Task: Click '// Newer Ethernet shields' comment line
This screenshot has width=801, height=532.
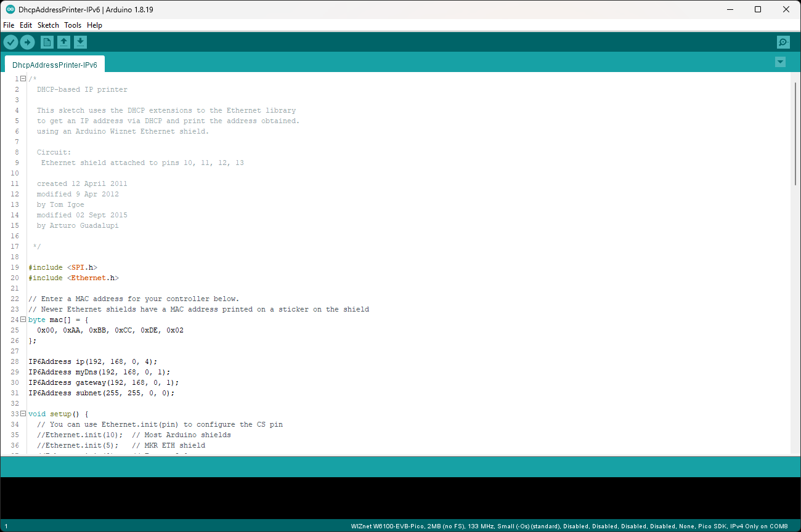Action: [199, 309]
